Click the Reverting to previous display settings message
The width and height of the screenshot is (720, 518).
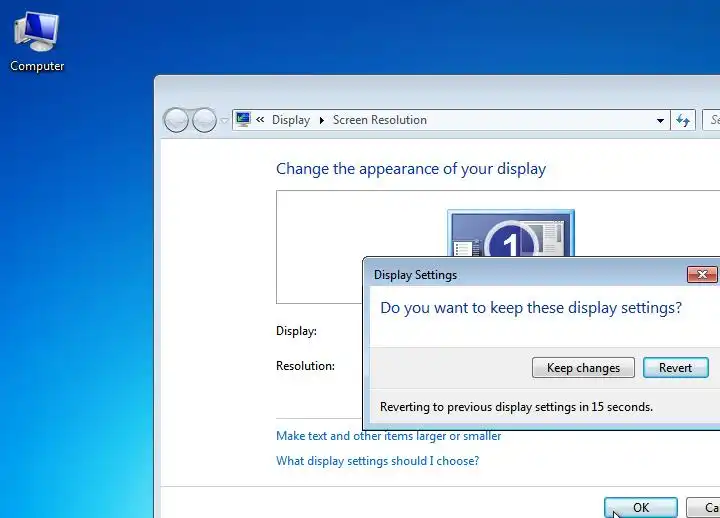click(516, 407)
